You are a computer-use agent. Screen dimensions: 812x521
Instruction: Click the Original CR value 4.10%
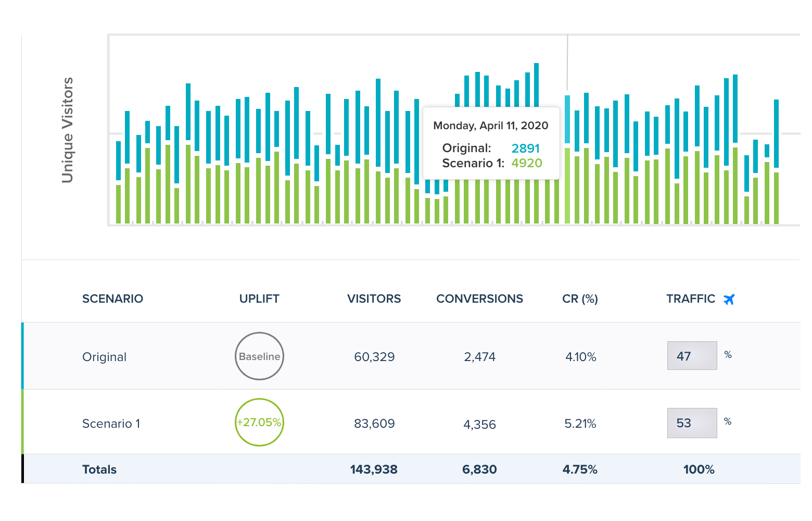[x=581, y=357]
